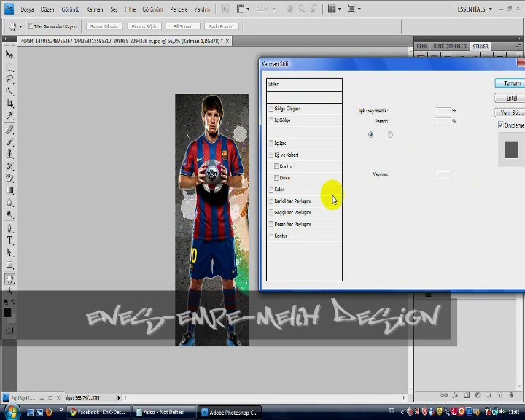Click the fx layer style icon

pos(455,395)
